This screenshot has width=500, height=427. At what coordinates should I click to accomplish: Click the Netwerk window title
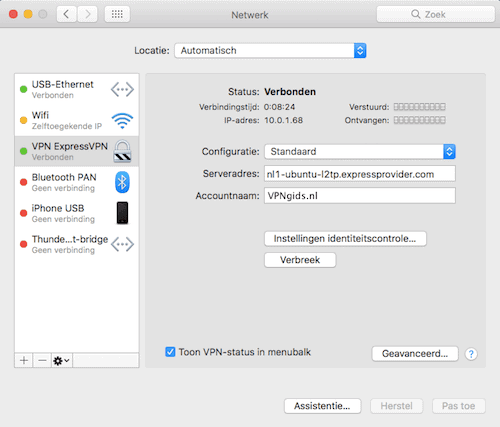(x=250, y=15)
